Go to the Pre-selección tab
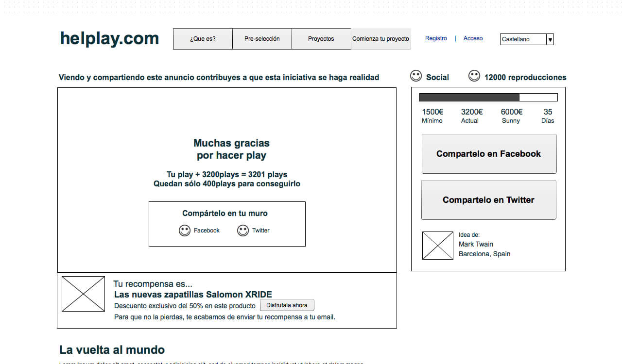Image resolution: width=622 pixels, height=364 pixels. click(x=262, y=39)
